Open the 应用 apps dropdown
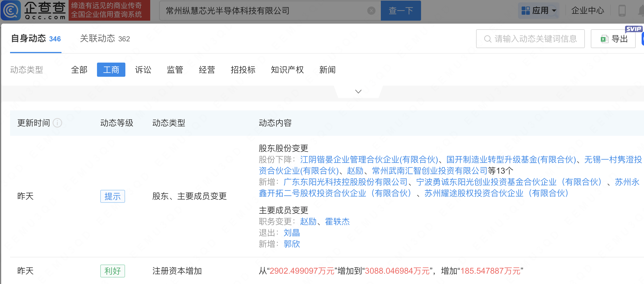644x284 pixels. 538,11
